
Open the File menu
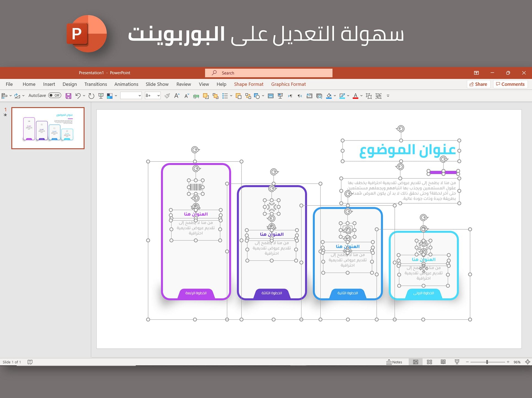pyautogui.click(x=9, y=84)
